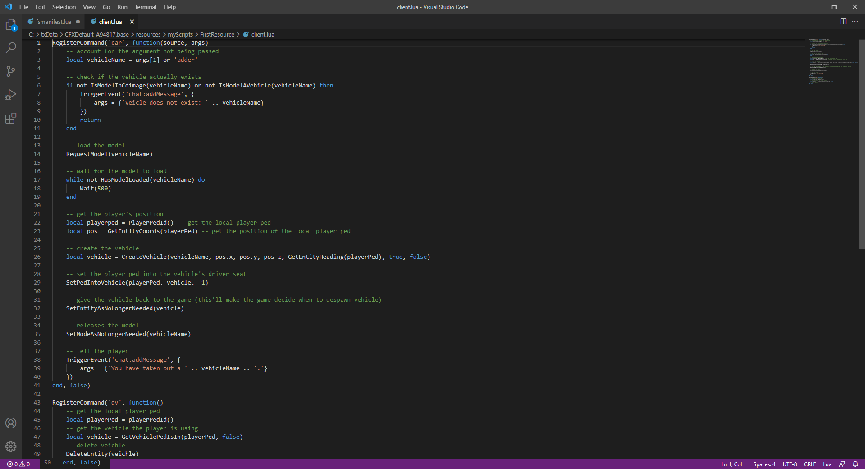
Task: Click line number 43 in the gutter
Action: (37, 402)
